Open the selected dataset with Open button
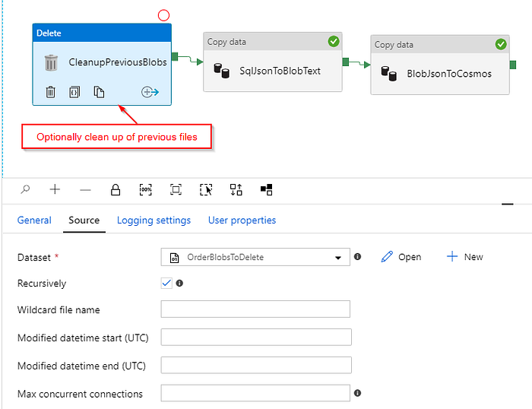Viewport: 532px width, 409px height. tap(401, 257)
